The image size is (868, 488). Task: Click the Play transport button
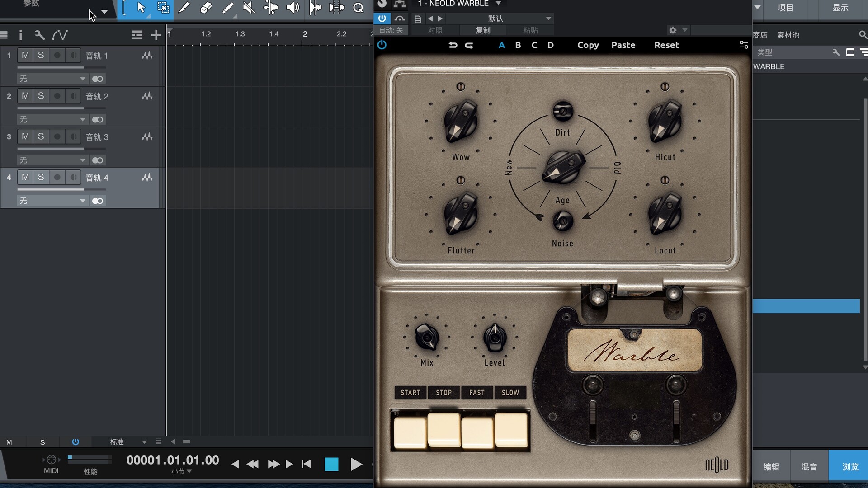[x=356, y=464]
